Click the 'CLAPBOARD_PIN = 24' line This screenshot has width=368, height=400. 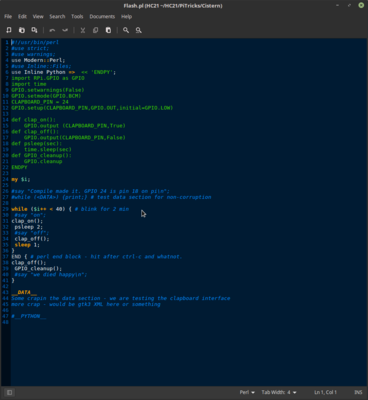pyautogui.click(x=40, y=102)
